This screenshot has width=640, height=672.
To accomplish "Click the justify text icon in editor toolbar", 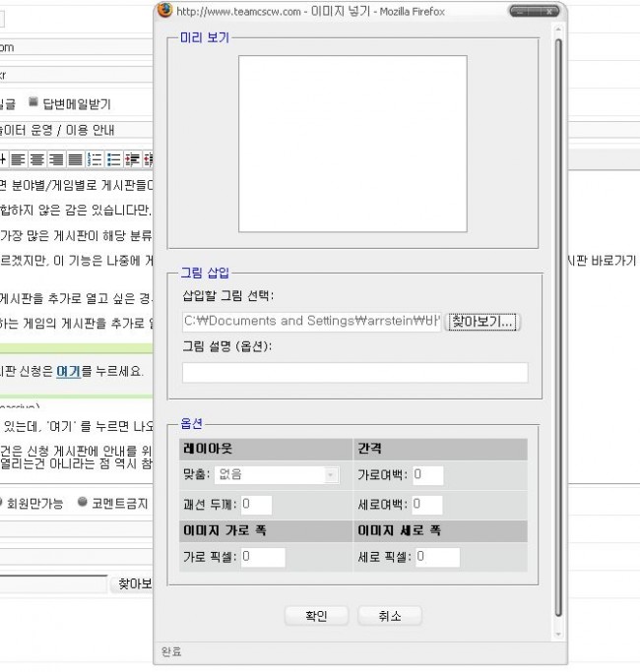I will pyautogui.click(x=75, y=159).
